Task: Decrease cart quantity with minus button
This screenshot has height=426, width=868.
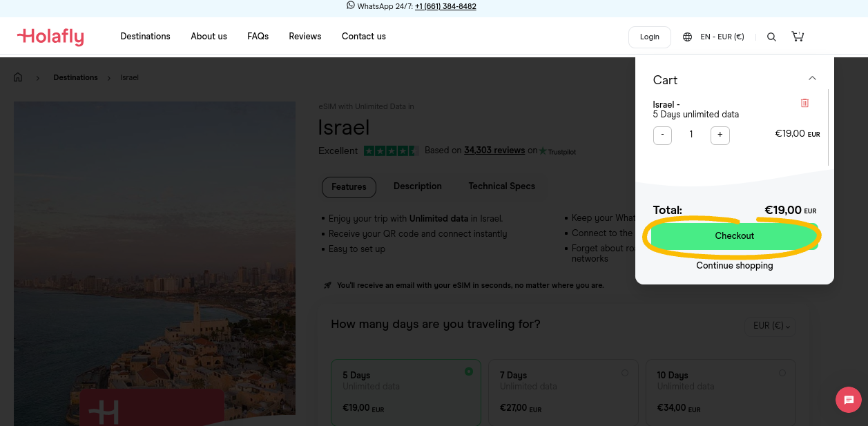Action: click(662, 135)
